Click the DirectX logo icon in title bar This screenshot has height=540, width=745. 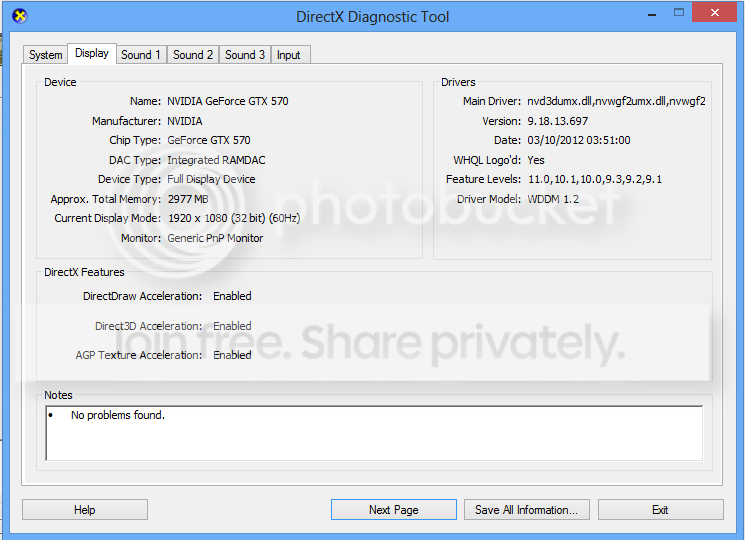[x=19, y=16]
